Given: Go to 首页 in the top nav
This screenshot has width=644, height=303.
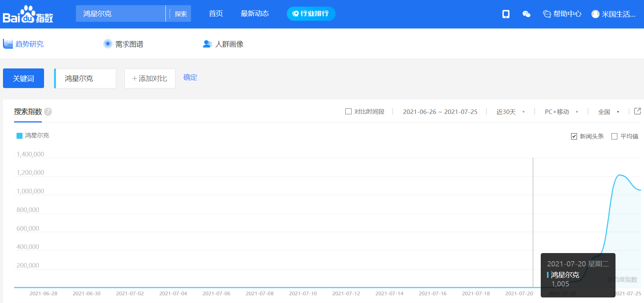Looking at the screenshot, I should point(216,14).
